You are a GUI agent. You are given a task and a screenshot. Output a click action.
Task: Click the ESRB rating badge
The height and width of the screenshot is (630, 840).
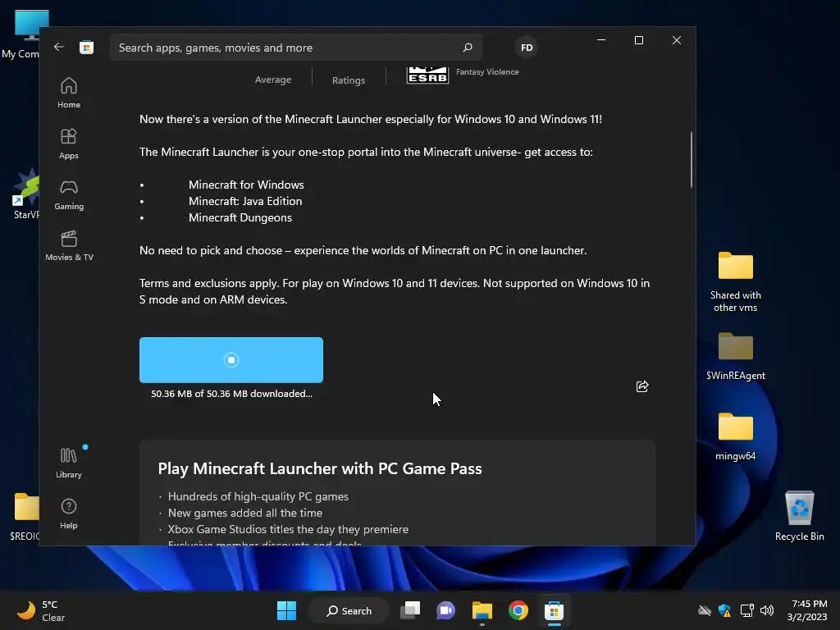click(x=427, y=75)
